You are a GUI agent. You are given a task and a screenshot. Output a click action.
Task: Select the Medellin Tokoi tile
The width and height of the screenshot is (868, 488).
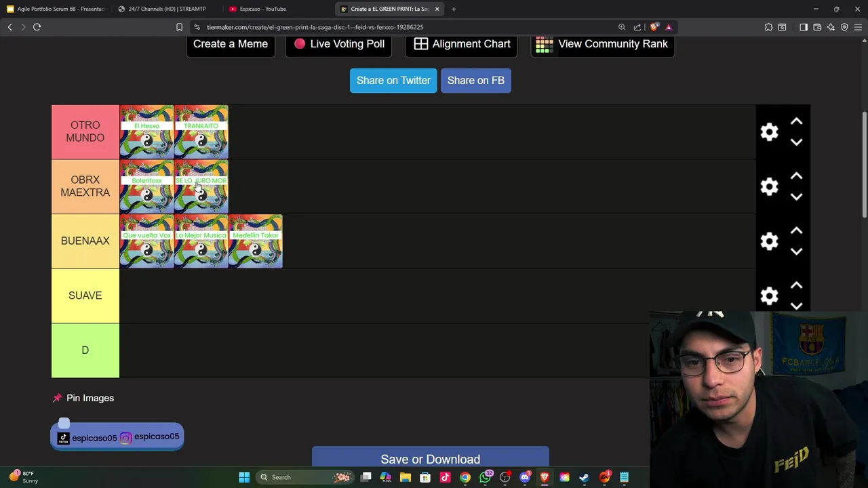tap(256, 241)
